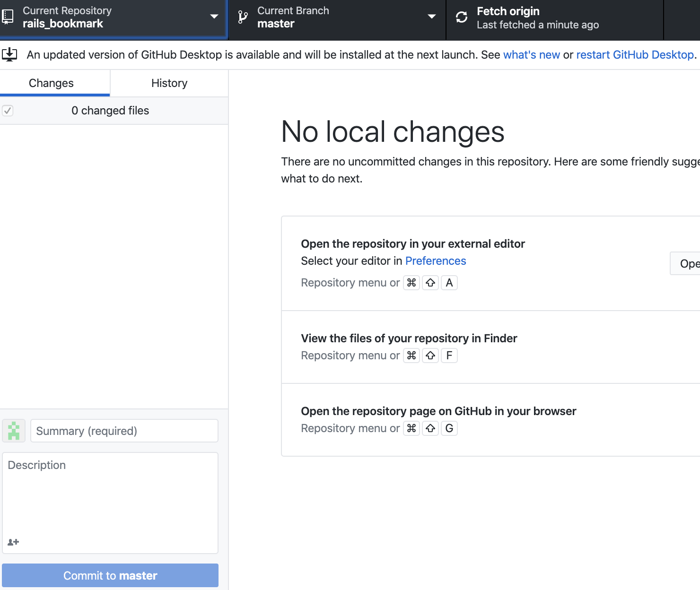
Task: Click the "0 changed files" label
Action: pos(110,111)
